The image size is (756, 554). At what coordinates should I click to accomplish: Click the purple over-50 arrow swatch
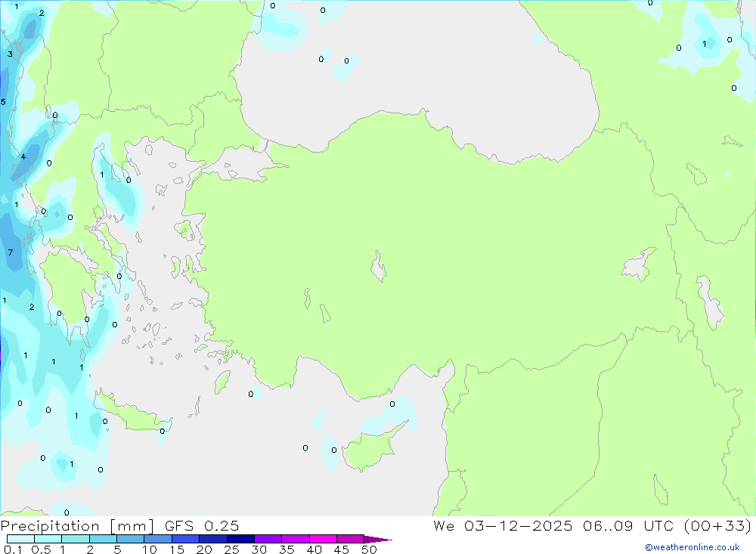click(377, 539)
